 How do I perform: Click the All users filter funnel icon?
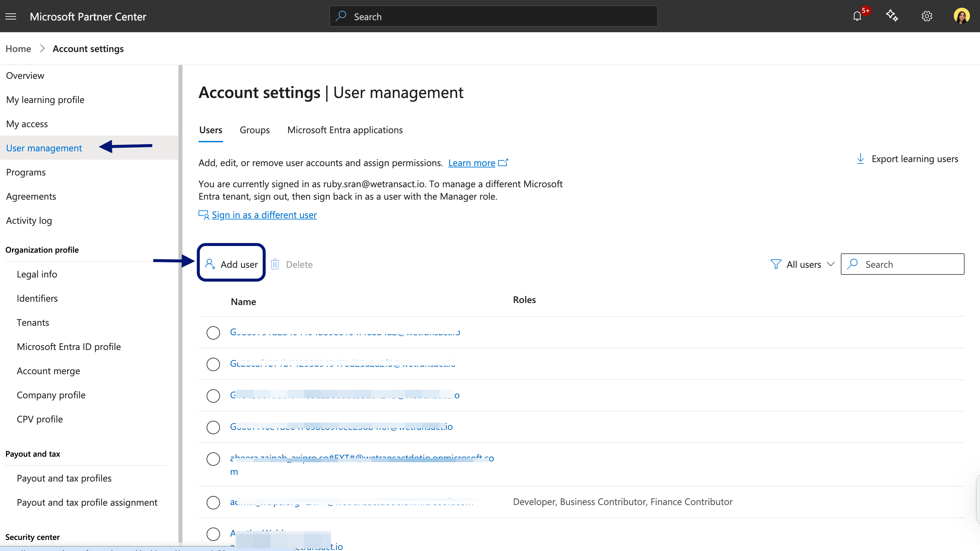click(776, 264)
